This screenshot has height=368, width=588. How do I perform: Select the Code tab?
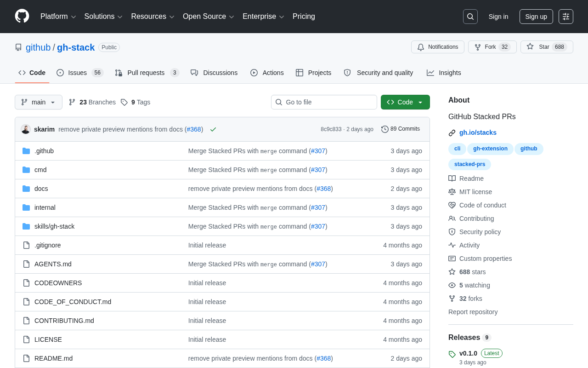tap(32, 73)
